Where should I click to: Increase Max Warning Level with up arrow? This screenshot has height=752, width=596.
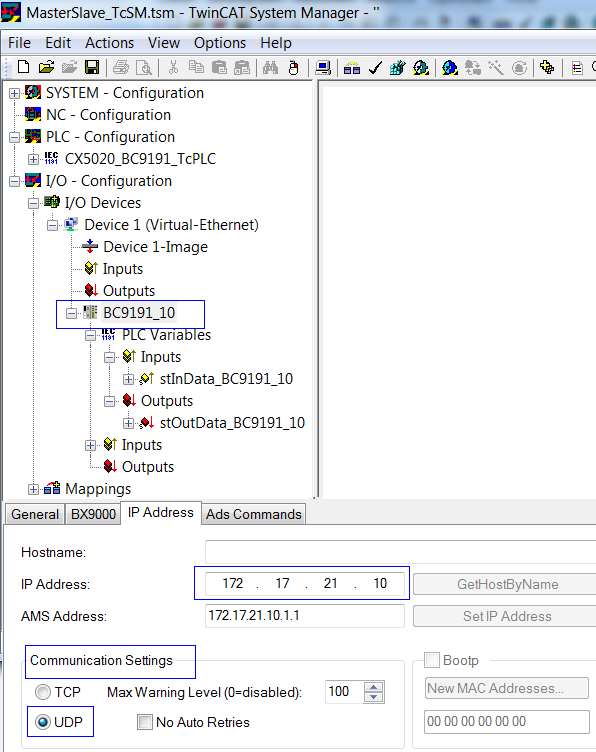tap(374, 687)
